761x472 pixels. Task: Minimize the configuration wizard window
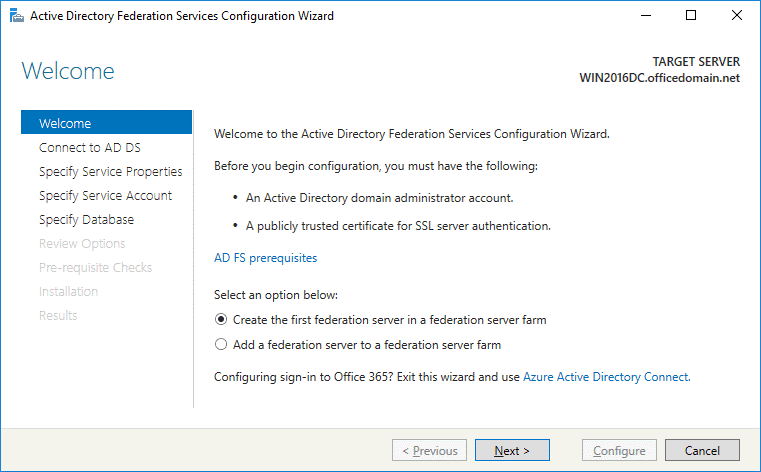pyautogui.click(x=645, y=16)
